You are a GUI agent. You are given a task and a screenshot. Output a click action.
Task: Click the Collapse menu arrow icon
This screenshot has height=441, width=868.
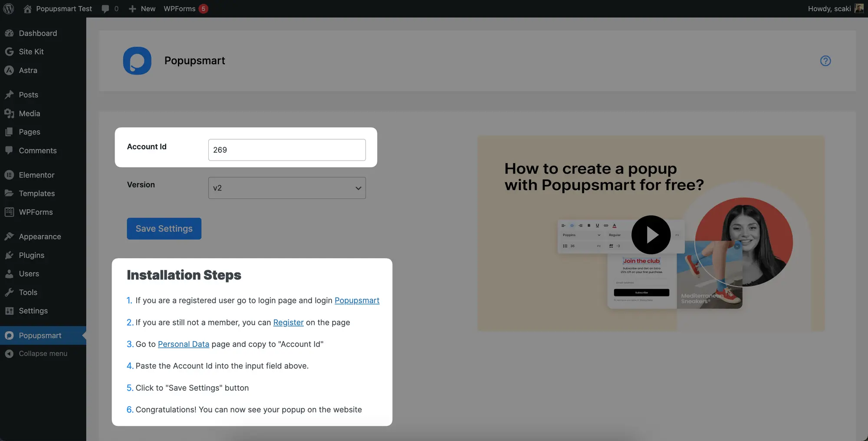(x=9, y=354)
